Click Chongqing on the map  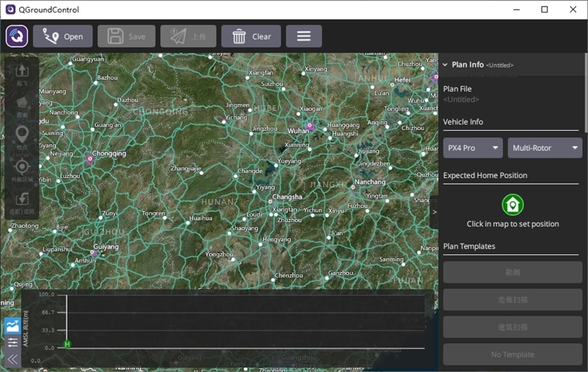(109, 154)
